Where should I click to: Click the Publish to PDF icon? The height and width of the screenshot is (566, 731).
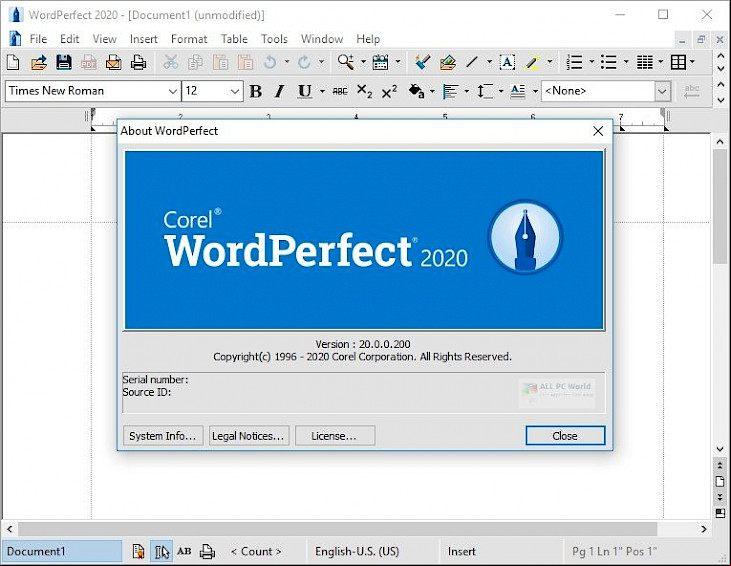click(89, 62)
